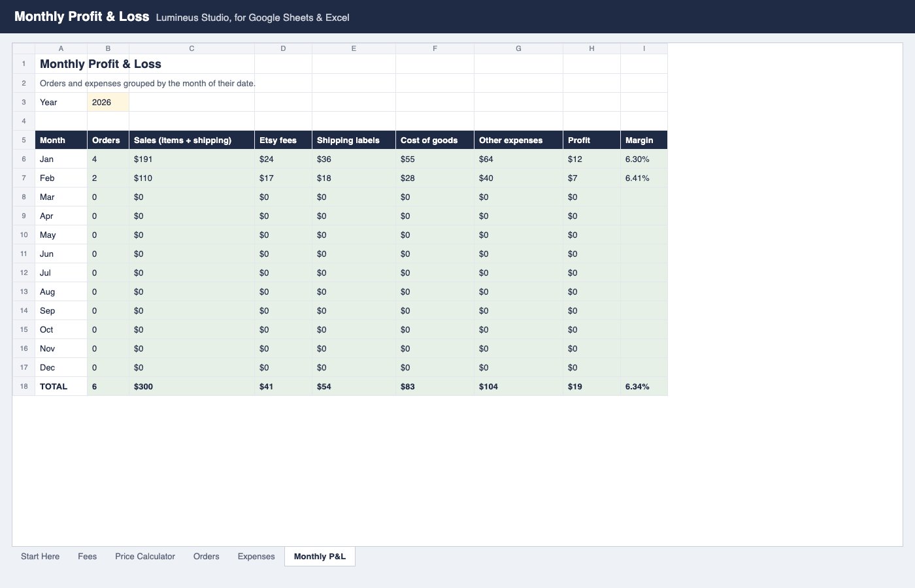The width and height of the screenshot is (915, 588).
Task: Click the orders and expenses description text
Action: tap(148, 83)
